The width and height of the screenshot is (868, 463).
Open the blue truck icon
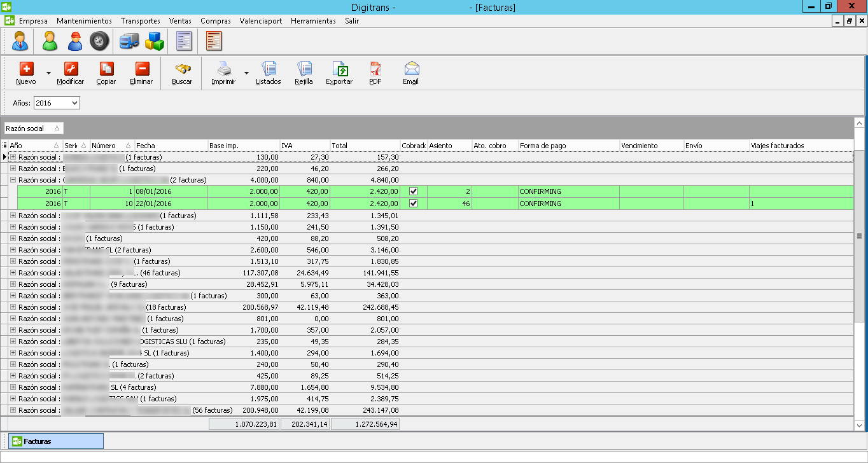(129, 42)
